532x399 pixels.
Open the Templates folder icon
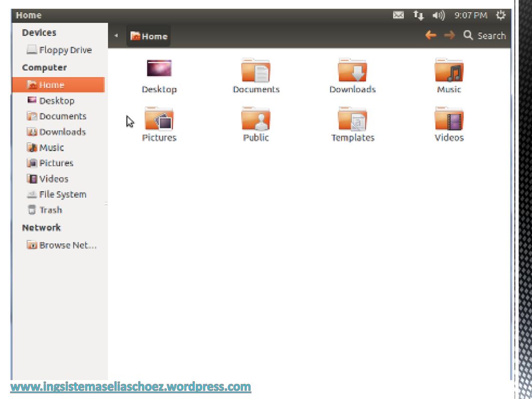pos(353,119)
